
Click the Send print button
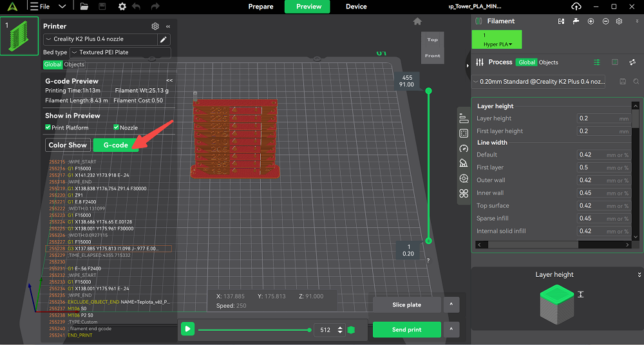tap(406, 330)
